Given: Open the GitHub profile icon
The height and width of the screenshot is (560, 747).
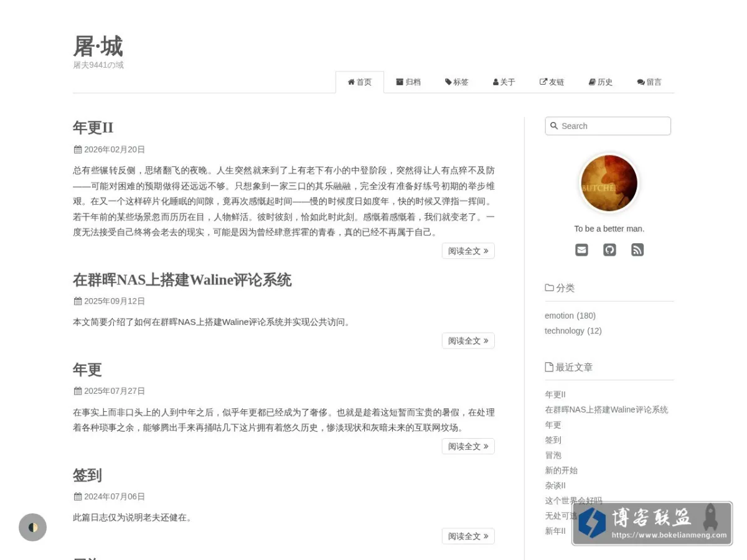Looking at the screenshot, I should (x=609, y=250).
